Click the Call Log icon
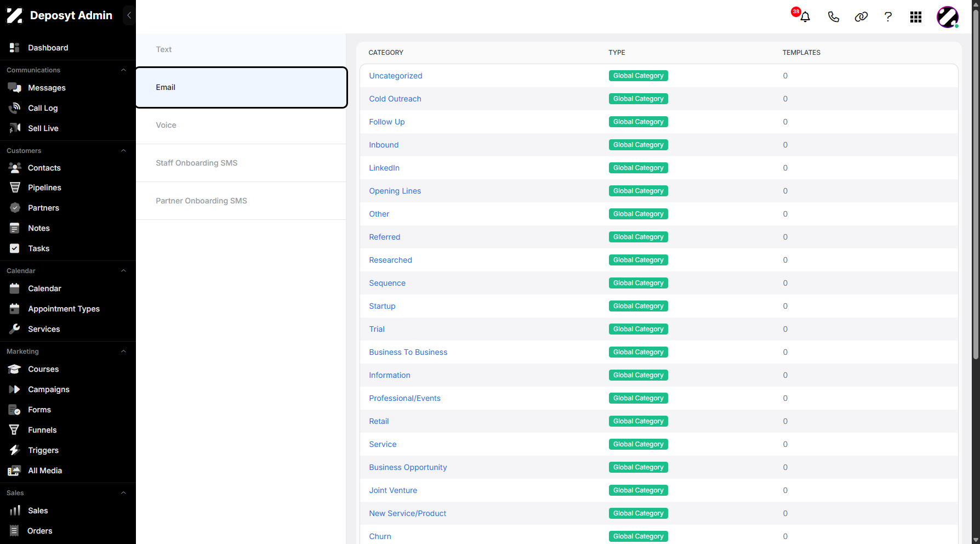 coord(15,108)
